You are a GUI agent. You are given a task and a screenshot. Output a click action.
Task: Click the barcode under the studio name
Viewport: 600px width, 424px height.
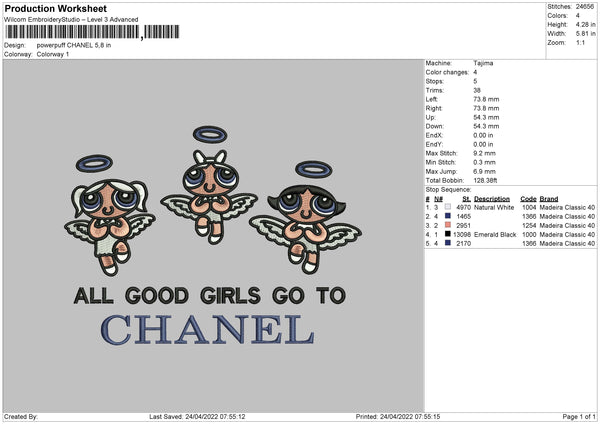tap(92, 32)
